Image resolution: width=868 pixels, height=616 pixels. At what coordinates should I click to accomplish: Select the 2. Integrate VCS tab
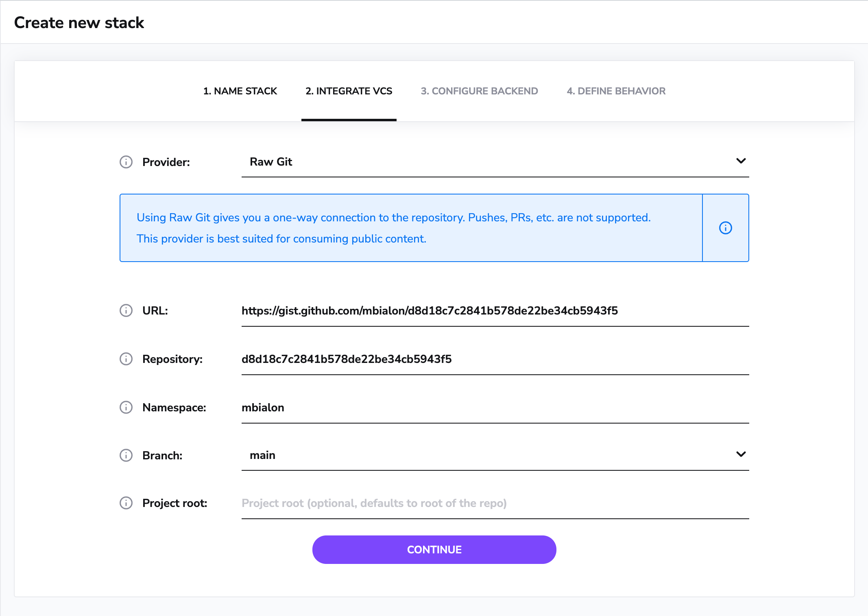pyautogui.click(x=349, y=91)
